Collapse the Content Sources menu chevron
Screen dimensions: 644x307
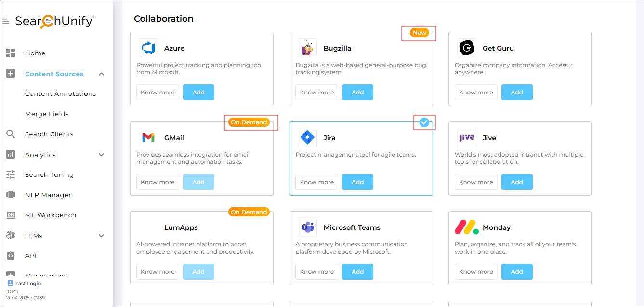coord(101,74)
